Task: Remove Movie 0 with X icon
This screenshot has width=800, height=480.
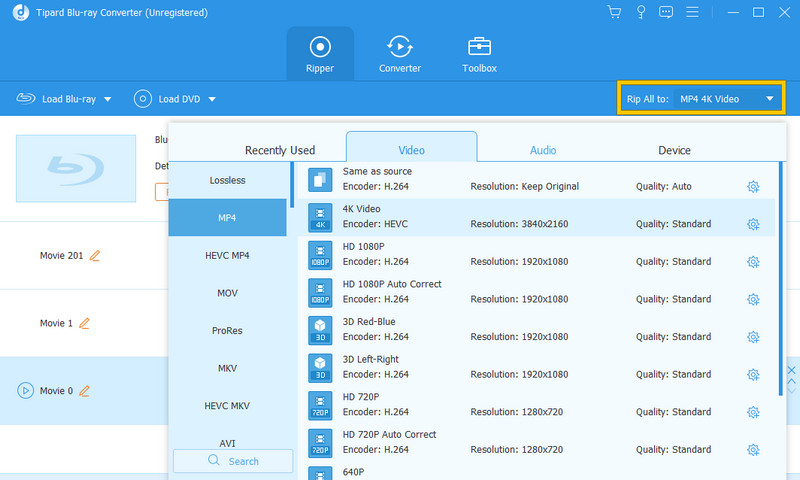Action: 791,370
